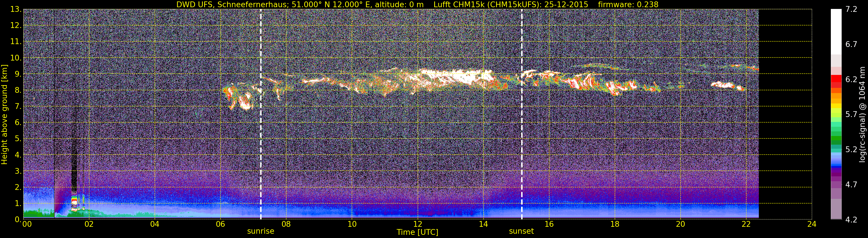The image size is (868, 238).
Task: Click the cloud patch at 7 km near 06:45 UTC
Action: point(245,101)
